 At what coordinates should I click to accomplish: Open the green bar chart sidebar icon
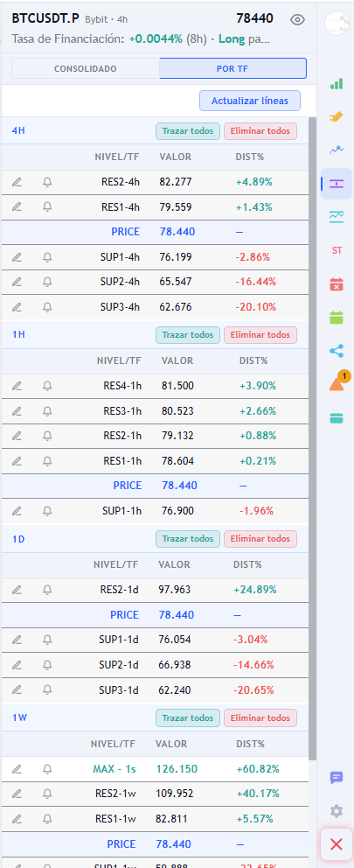click(337, 84)
